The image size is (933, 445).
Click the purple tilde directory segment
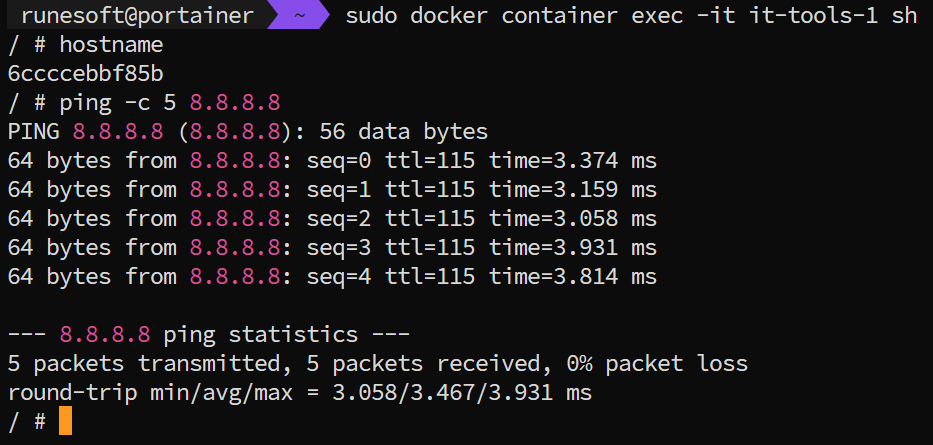click(x=299, y=16)
